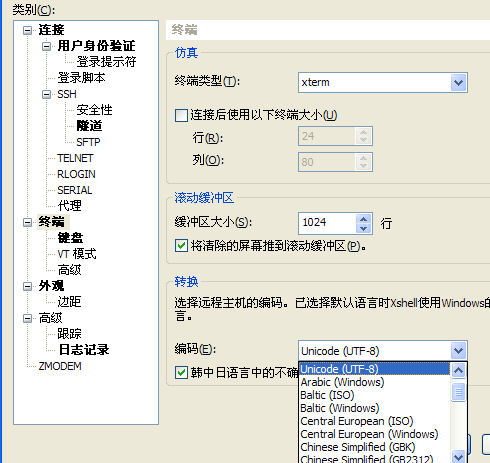Open 隧道 settings in tree
Image resolution: width=490 pixels, height=463 pixels.
tap(89, 126)
